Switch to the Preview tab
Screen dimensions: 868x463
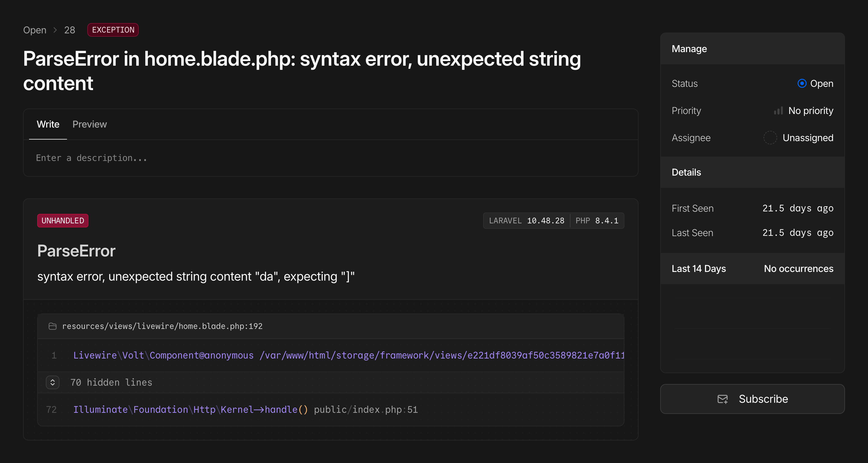tap(89, 124)
